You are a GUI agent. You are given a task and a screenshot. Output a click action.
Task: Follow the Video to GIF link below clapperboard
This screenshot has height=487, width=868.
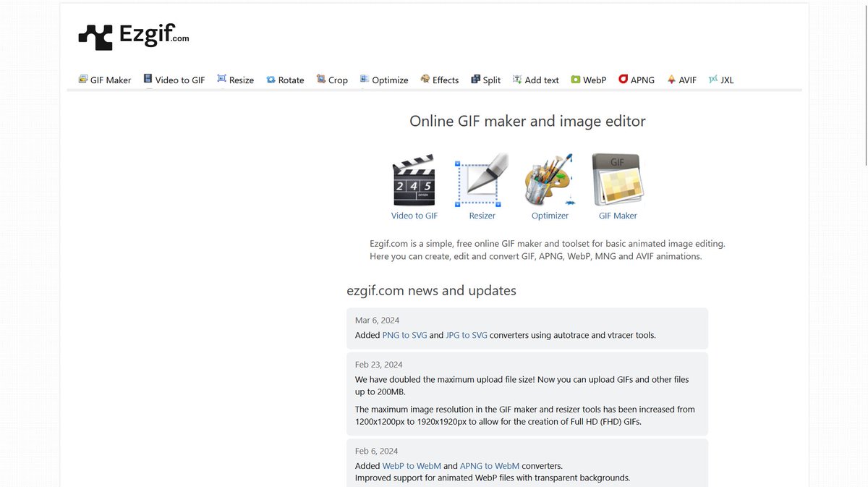[x=414, y=216]
